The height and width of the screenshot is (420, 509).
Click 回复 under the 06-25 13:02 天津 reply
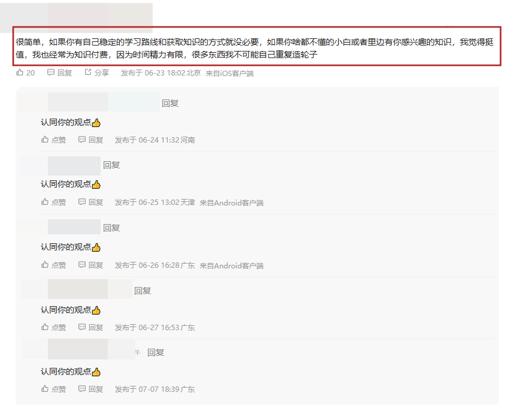[91, 203]
